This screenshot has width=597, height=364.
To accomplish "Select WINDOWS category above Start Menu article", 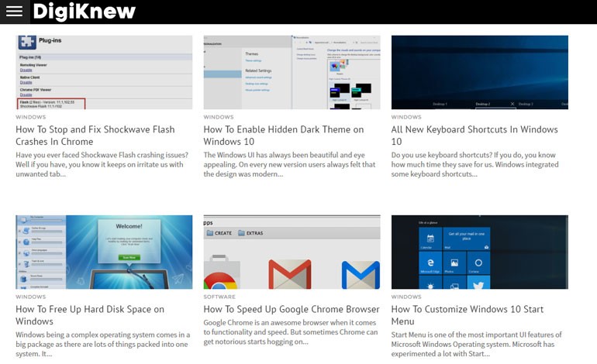I will [406, 297].
